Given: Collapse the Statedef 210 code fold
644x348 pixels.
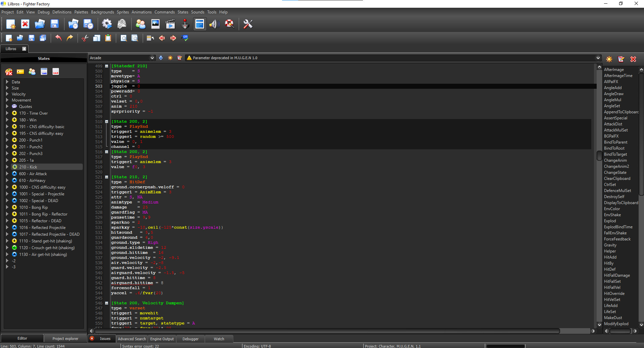Looking at the screenshot, I should 106,66.
